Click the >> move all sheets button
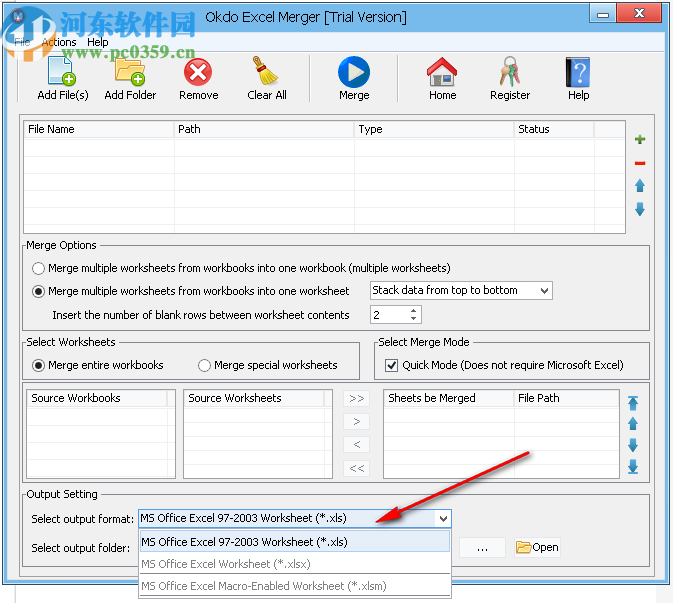673x603 pixels. (356, 398)
